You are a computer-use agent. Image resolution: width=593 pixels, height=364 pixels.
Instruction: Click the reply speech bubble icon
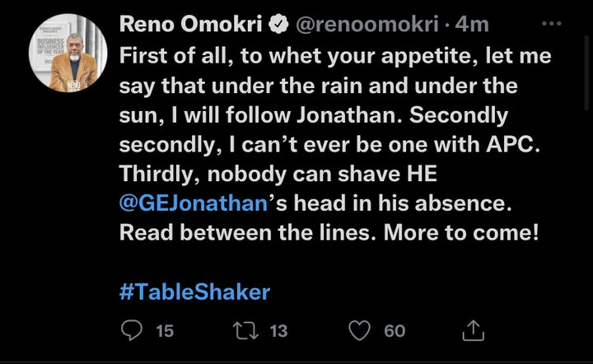tap(132, 330)
